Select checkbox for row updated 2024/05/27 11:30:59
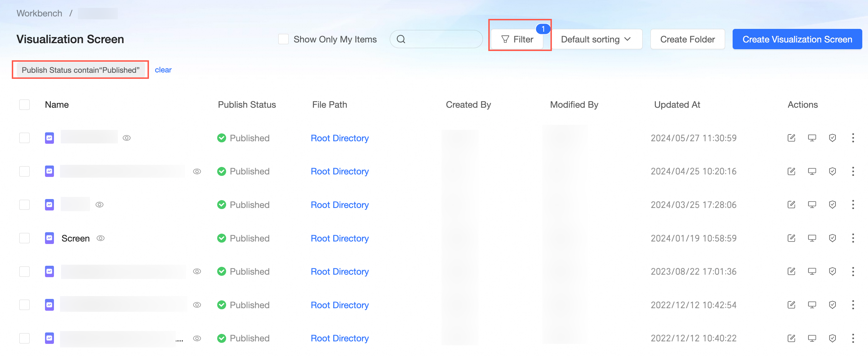 (24, 138)
